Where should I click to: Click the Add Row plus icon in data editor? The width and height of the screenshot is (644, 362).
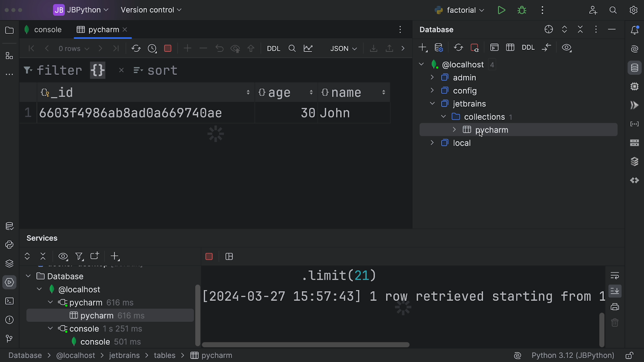pos(187,49)
